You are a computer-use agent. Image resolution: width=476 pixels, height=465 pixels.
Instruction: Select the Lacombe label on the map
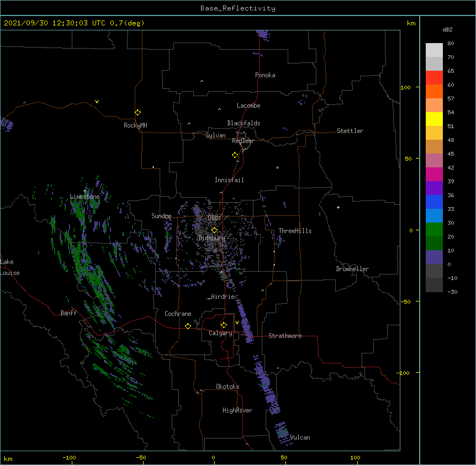[x=248, y=105]
